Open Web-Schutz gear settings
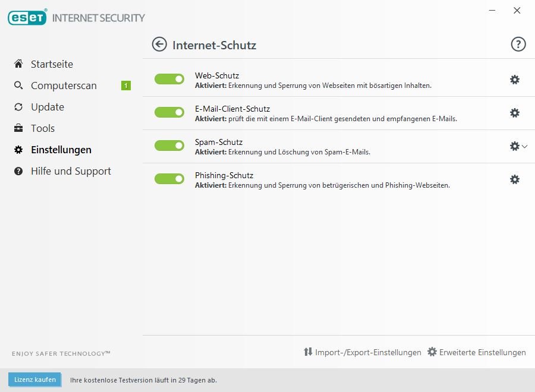Image resolution: width=535 pixels, height=392 pixels. (515, 80)
